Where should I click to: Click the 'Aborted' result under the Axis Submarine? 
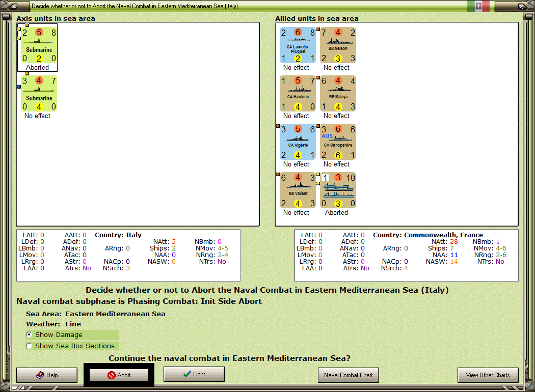click(x=38, y=68)
